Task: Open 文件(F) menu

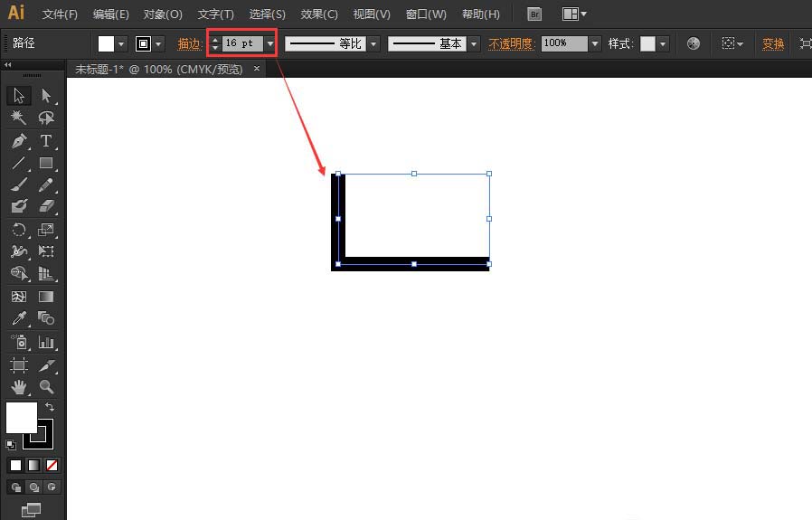Action: 60,14
